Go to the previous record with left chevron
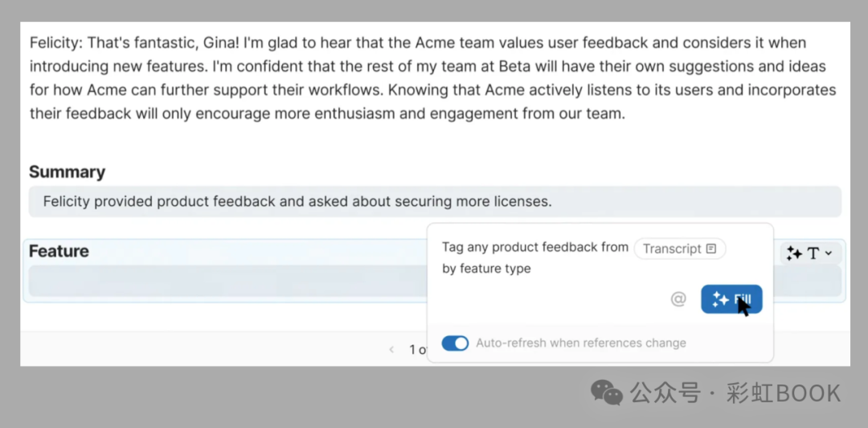This screenshot has width=868, height=428. pos(391,349)
